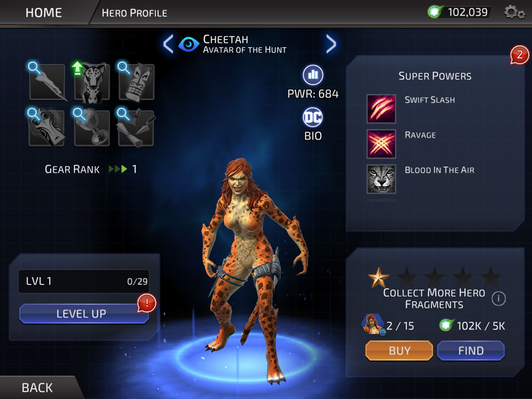This screenshot has height=399, width=532.
Task: Toggle the blue eye affinity icon
Action: click(x=189, y=44)
